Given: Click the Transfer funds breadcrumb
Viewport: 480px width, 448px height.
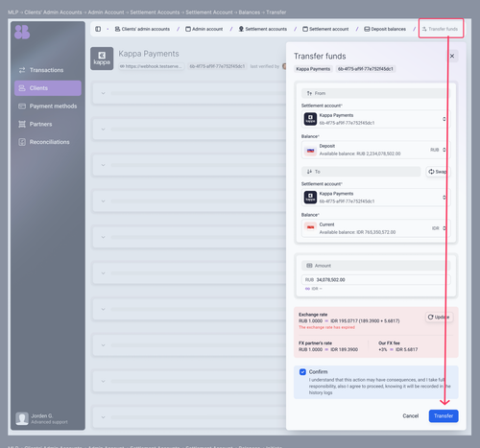Looking at the screenshot, I should point(440,29).
